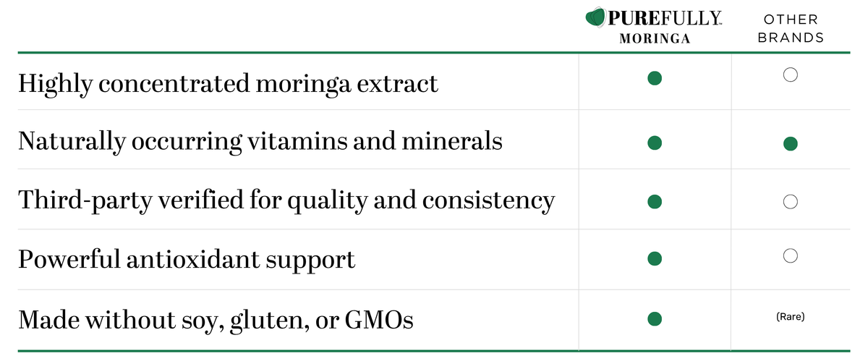868x356 pixels.
Task: Click Other Brands empty circle for moringa extract
Action: coord(791,75)
